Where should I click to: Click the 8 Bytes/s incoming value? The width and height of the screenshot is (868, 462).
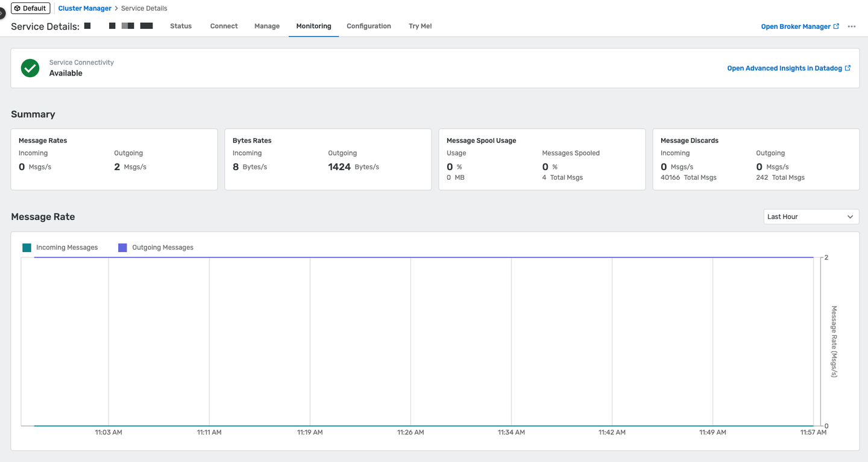tap(250, 166)
